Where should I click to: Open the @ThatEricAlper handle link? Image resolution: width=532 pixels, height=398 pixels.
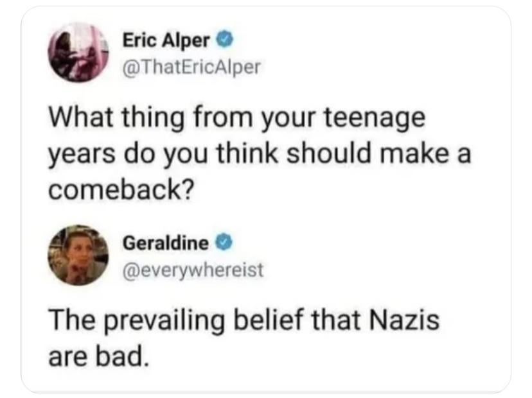click(x=191, y=67)
